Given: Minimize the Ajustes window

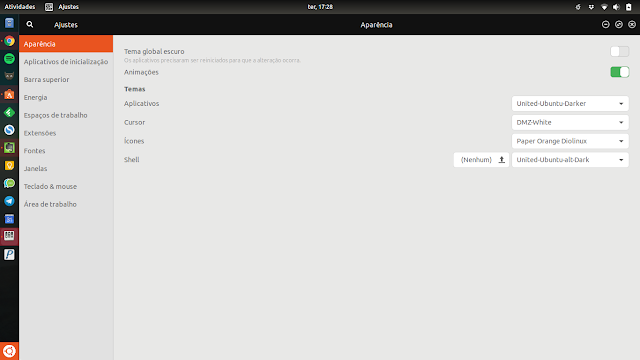Looking at the screenshot, I should (606, 24).
